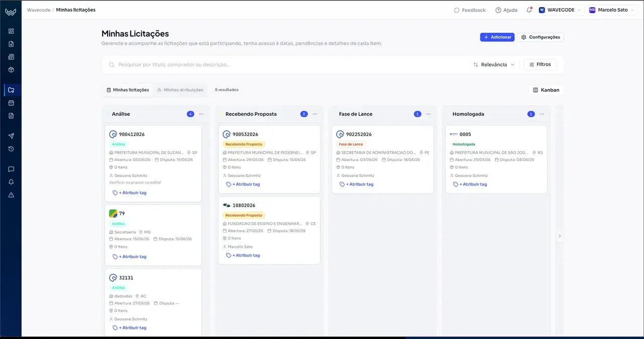
Task: Click Atribuir tag on card 900412026
Action: (130, 193)
